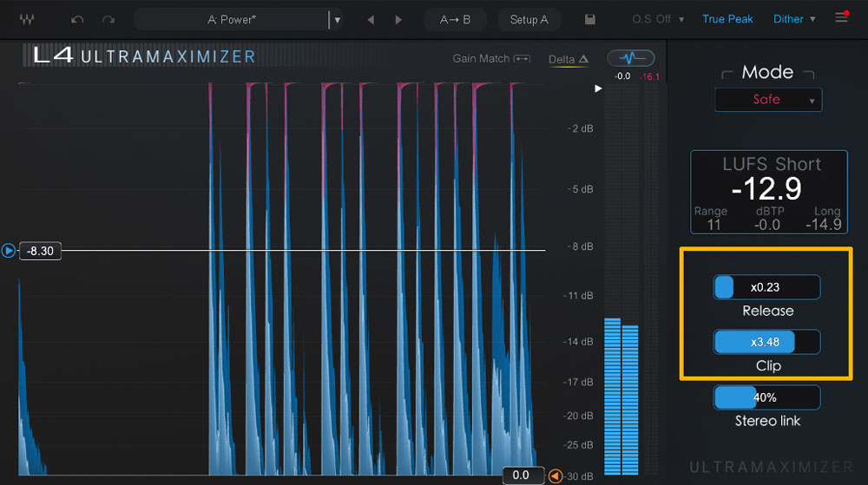Click the threshold handle at -8.30
868x485 pixels.
9,251
